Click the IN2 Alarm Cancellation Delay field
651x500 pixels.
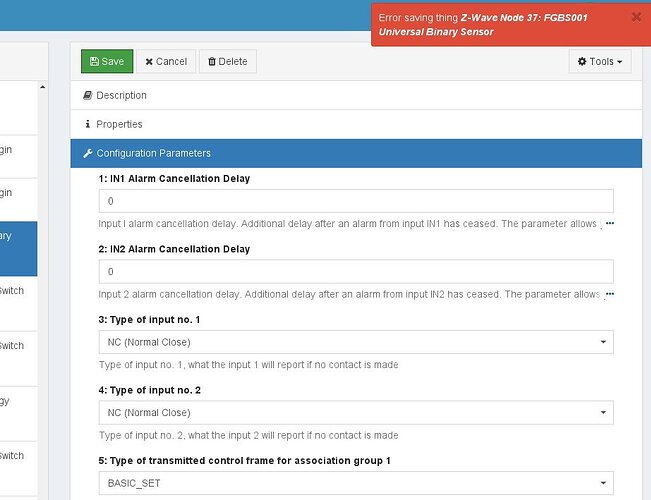coord(355,271)
